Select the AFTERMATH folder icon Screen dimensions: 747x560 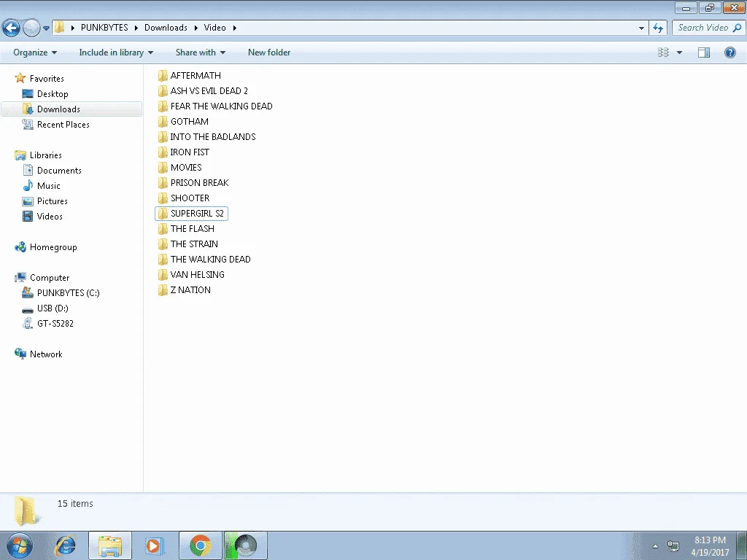pyautogui.click(x=163, y=76)
